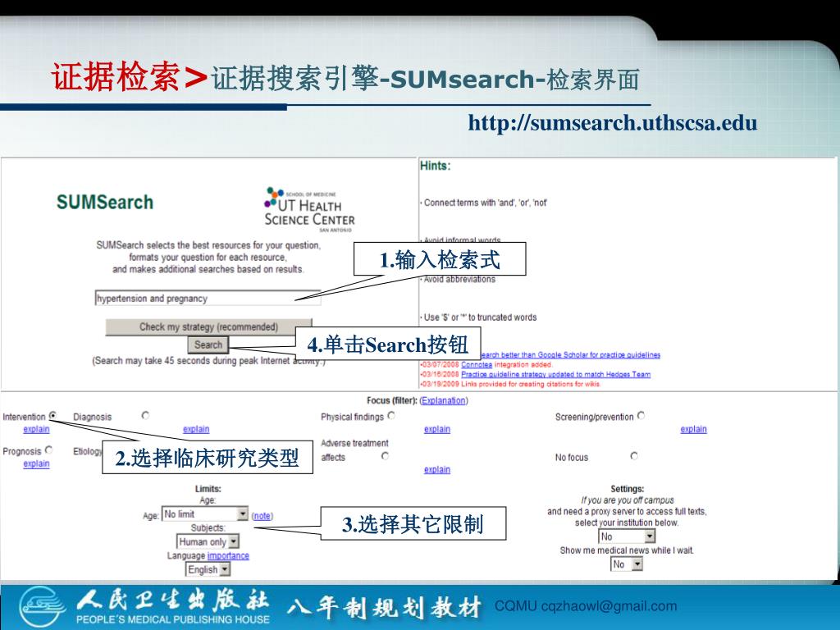Click hint 'Avoid abbreviations'
The image size is (840, 630).
(x=458, y=279)
